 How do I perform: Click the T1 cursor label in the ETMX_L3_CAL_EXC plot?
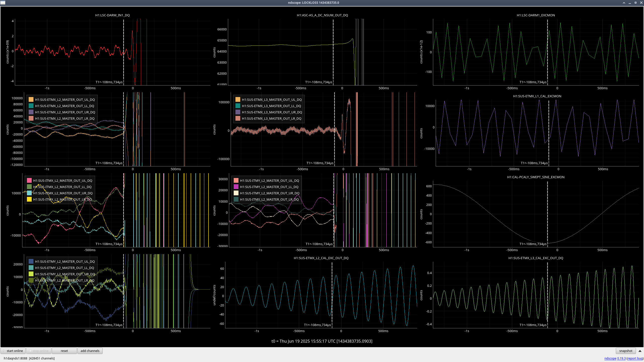[x=533, y=325]
